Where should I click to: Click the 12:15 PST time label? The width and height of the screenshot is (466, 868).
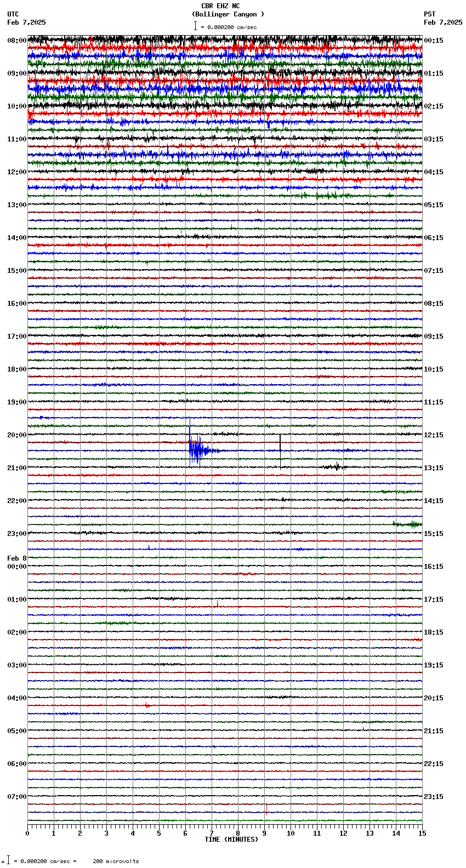point(434,435)
